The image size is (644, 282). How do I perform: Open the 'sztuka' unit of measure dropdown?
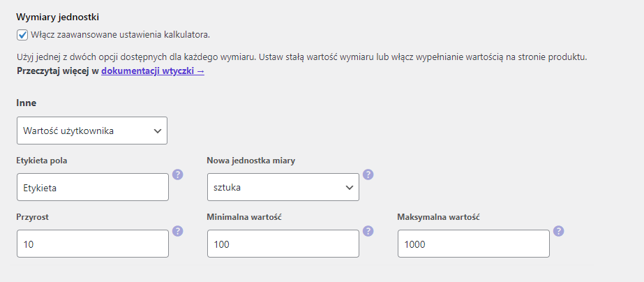(283, 187)
